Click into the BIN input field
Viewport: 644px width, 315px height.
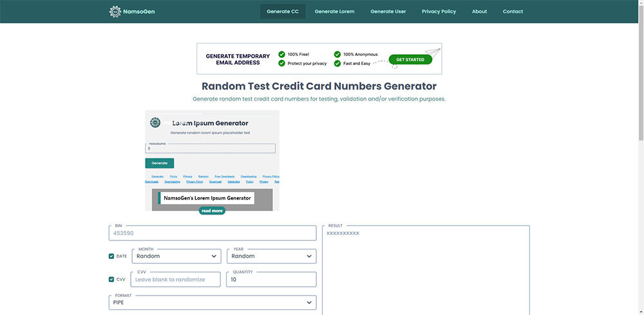click(213, 233)
